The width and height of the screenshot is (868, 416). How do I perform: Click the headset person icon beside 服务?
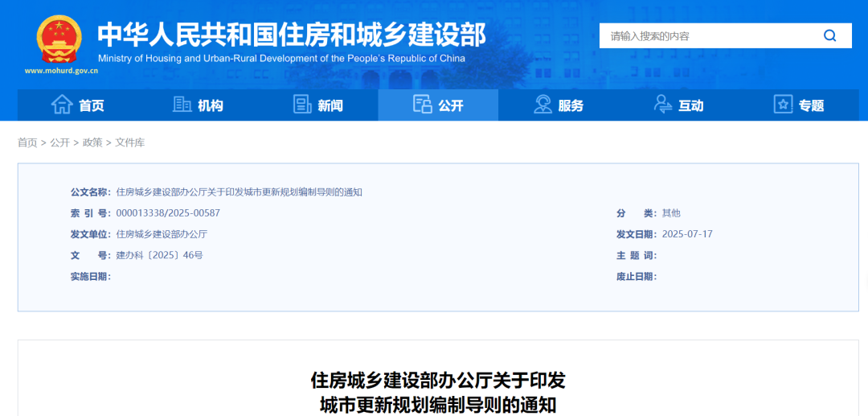pos(542,105)
